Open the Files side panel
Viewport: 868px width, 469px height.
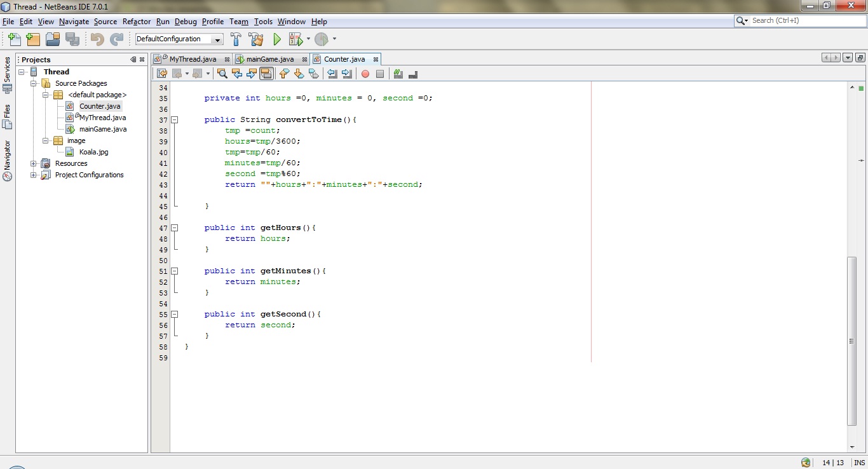[x=8, y=116]
